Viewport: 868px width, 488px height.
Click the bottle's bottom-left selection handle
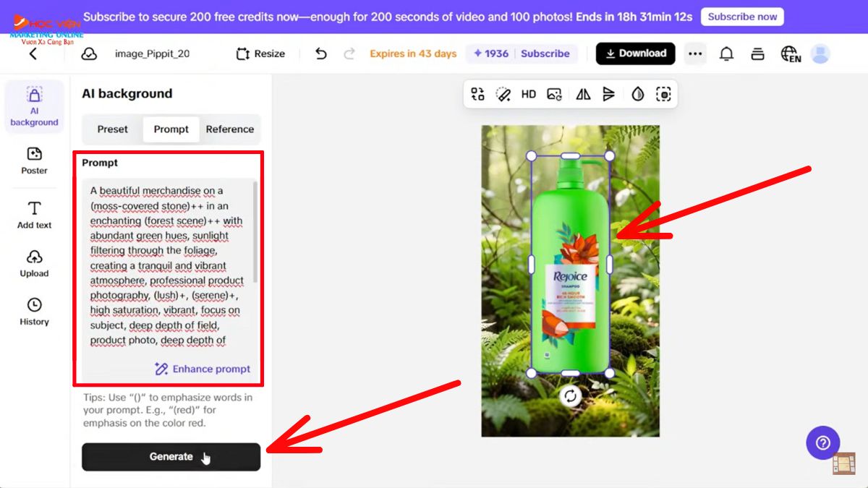tap(532, 373)
